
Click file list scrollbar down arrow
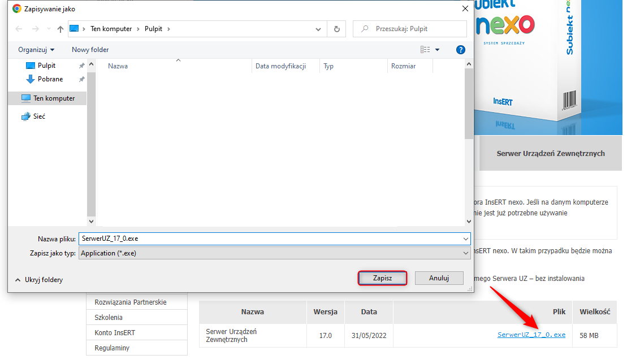click(x=469, y=222)
